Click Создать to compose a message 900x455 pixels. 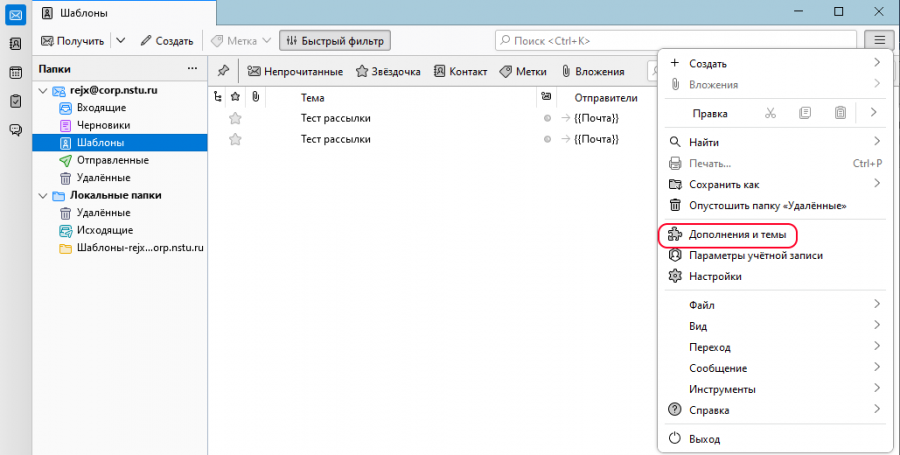pyautogui.click(x=167, y=41)
